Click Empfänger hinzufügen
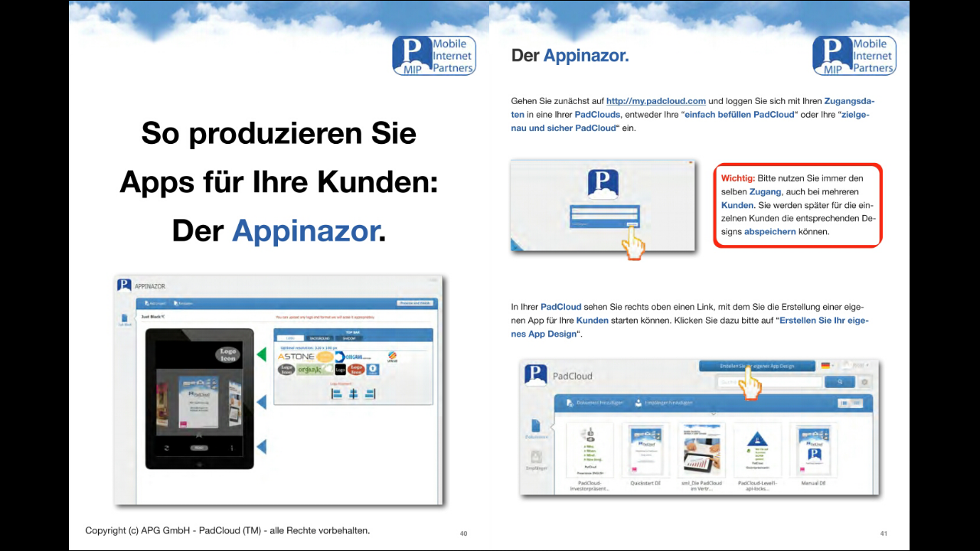This screenshot has width=980, height=551. click(x=663, y=403)
